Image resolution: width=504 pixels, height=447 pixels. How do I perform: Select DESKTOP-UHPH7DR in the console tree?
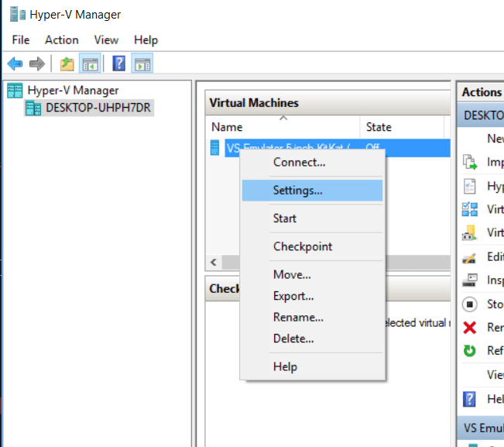98,108
